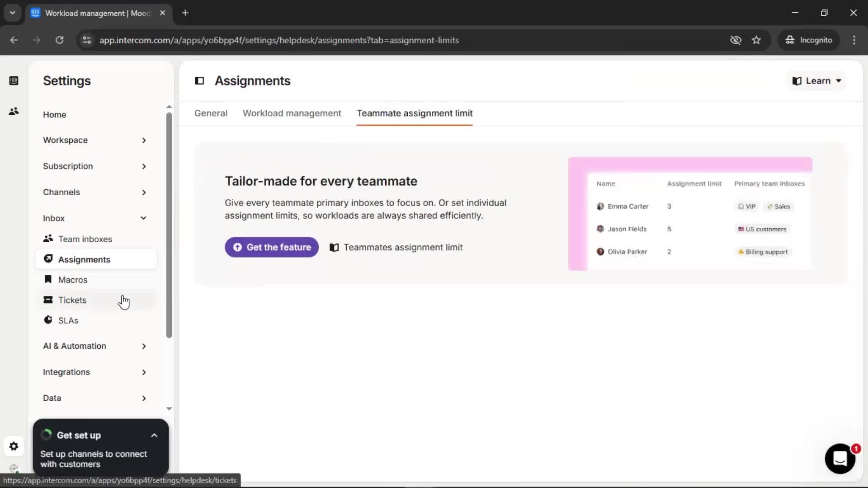Go back to the previous page
The width and height of the screenshot is (868, 488).
tap(14, 40)
